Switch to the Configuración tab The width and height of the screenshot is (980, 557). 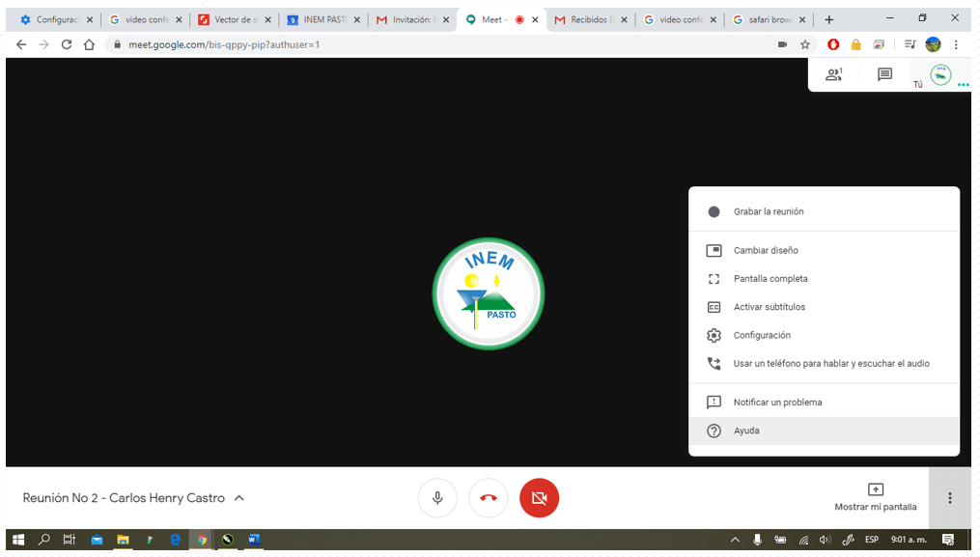[55, 19]
